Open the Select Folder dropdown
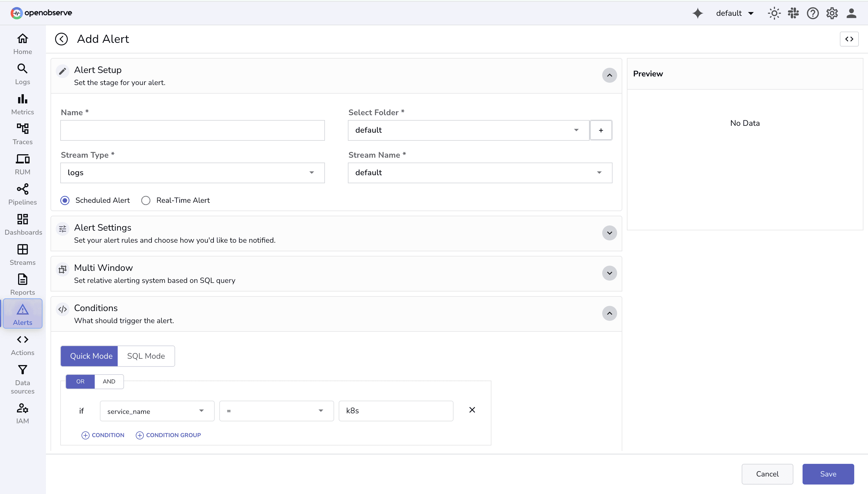868x494 pixels. tap(468, 130)
